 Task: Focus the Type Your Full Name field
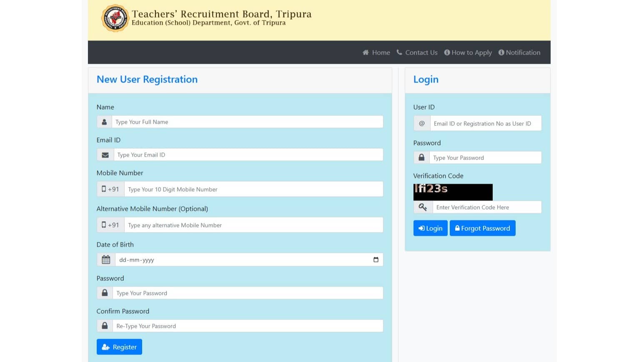point(247,122)
